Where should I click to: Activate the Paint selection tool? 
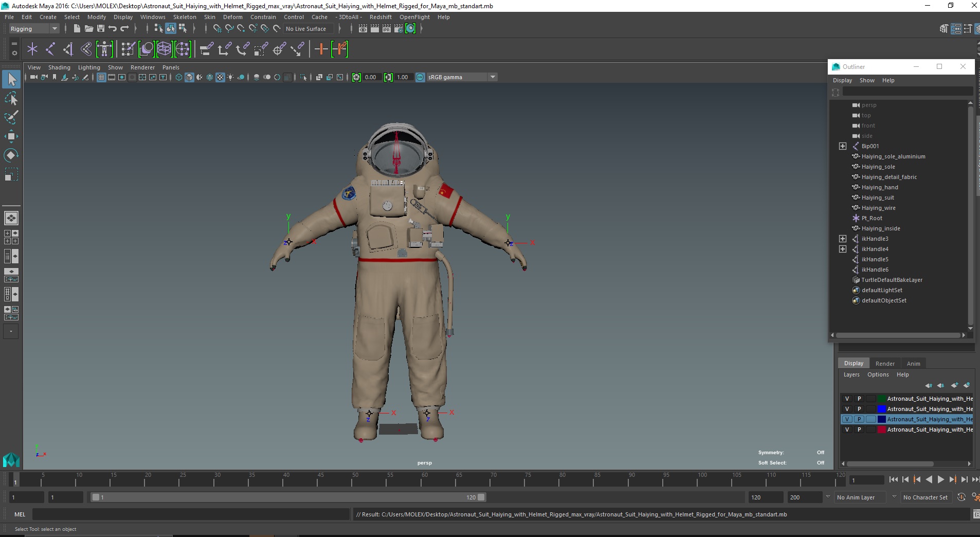(x=11, y=117)
